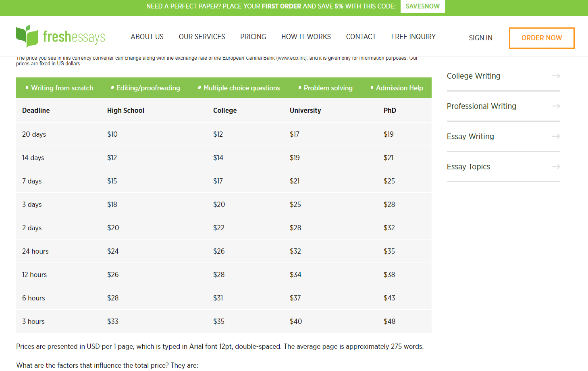Click the orange Order Now button
The height and width of the screenshot is (371, 588).
pos(542,38)
